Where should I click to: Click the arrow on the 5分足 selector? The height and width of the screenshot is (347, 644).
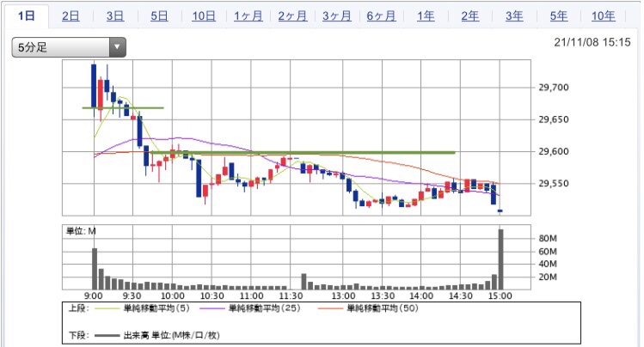pyautogui.click(x=118, y=47)
